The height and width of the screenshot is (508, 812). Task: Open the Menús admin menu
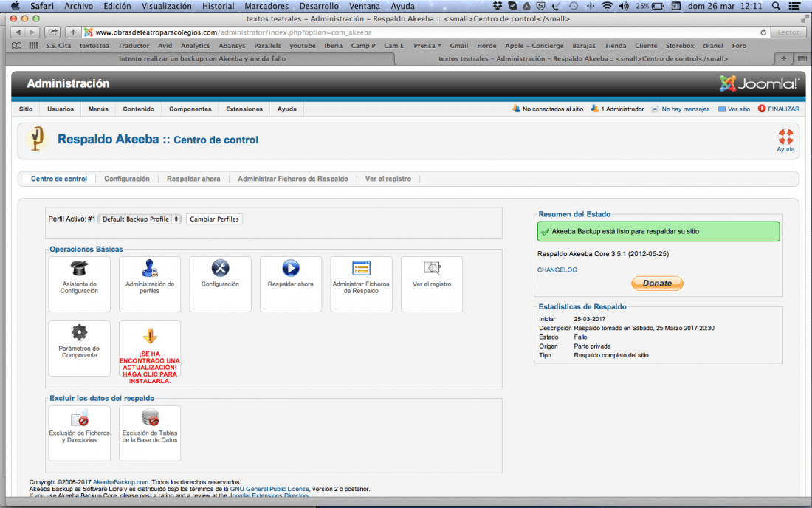click(98, 109)
